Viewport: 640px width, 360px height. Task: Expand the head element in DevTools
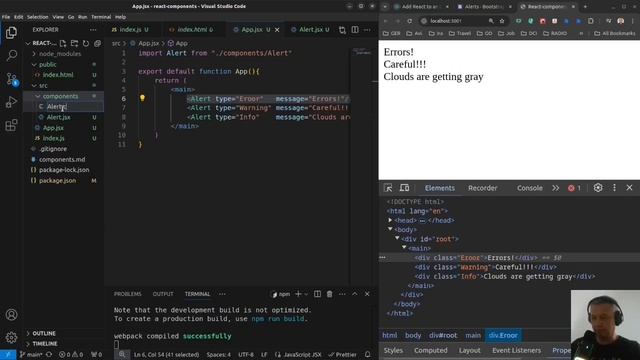click(x=390, y=220)
